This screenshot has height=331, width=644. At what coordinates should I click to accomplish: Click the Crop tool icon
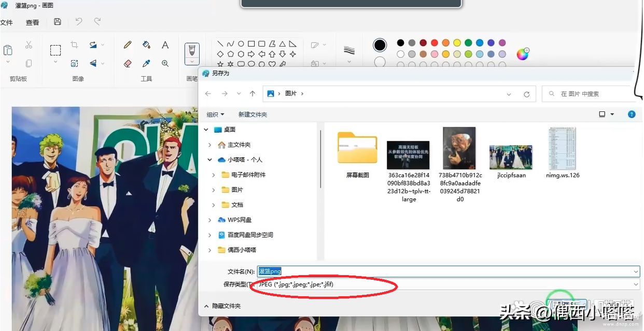(x=75, y=45)
